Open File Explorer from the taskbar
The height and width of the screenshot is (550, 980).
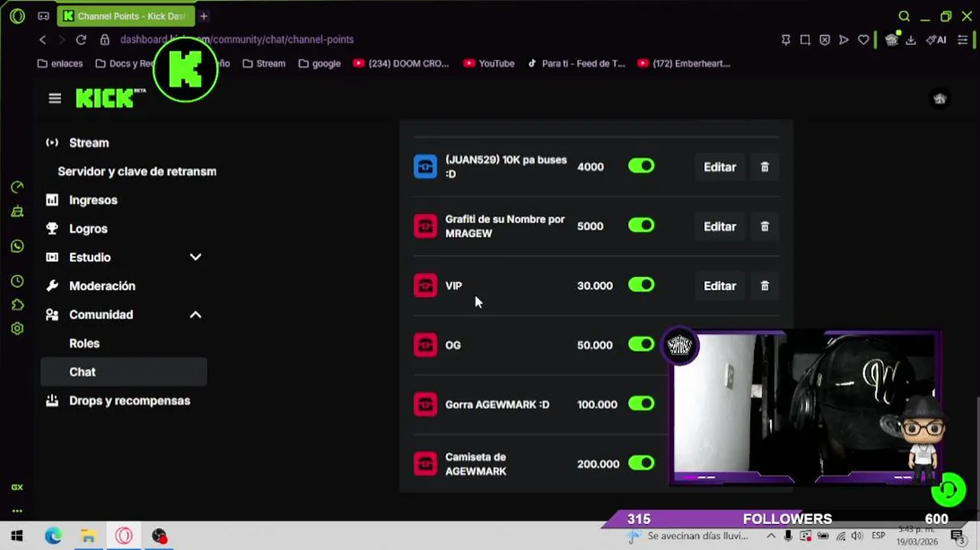pos(89,536)
